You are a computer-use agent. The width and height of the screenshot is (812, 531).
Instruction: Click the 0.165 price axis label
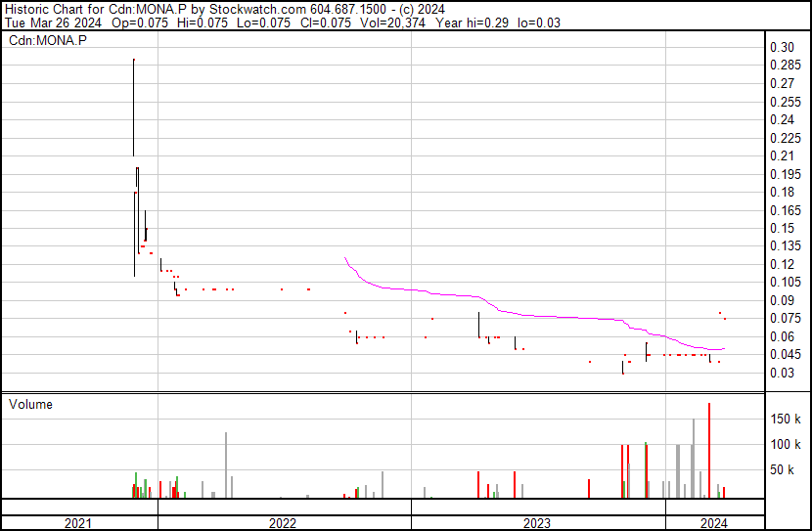(785, 210)
